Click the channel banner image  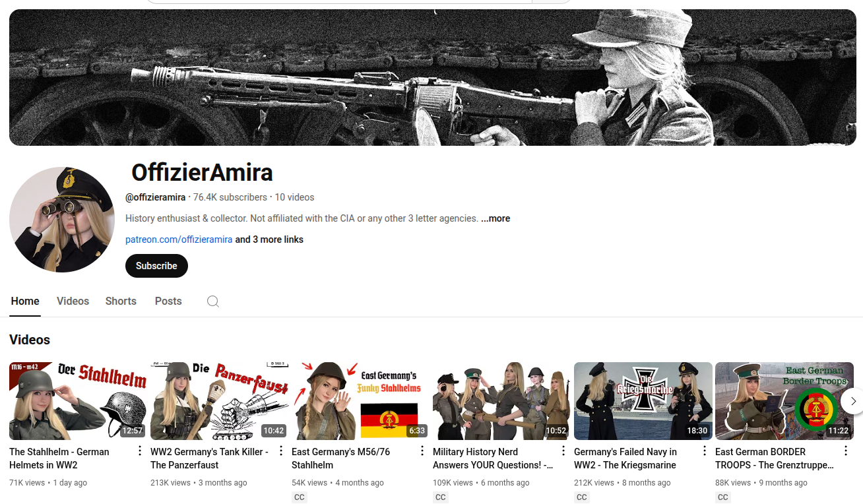[x=432, y=77]
